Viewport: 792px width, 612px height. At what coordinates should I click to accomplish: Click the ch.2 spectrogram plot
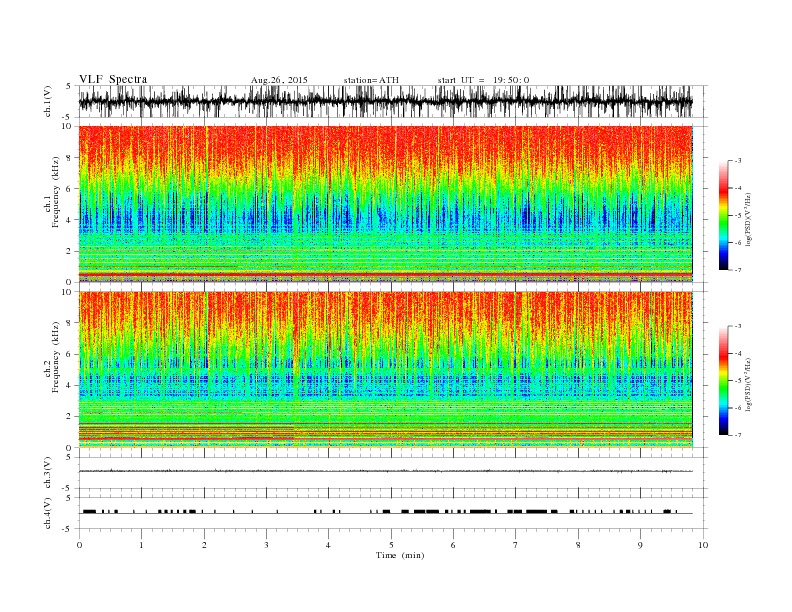[x=386, y=370]
